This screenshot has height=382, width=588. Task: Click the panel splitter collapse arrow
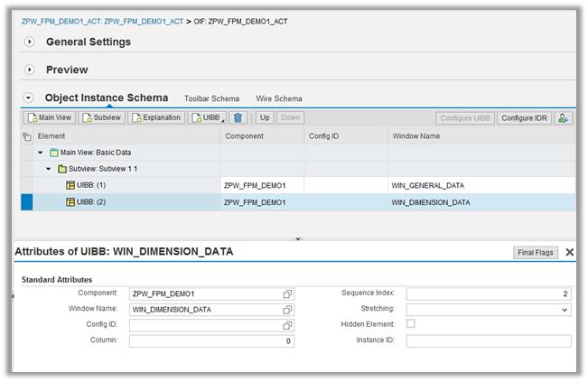(298, 238)
